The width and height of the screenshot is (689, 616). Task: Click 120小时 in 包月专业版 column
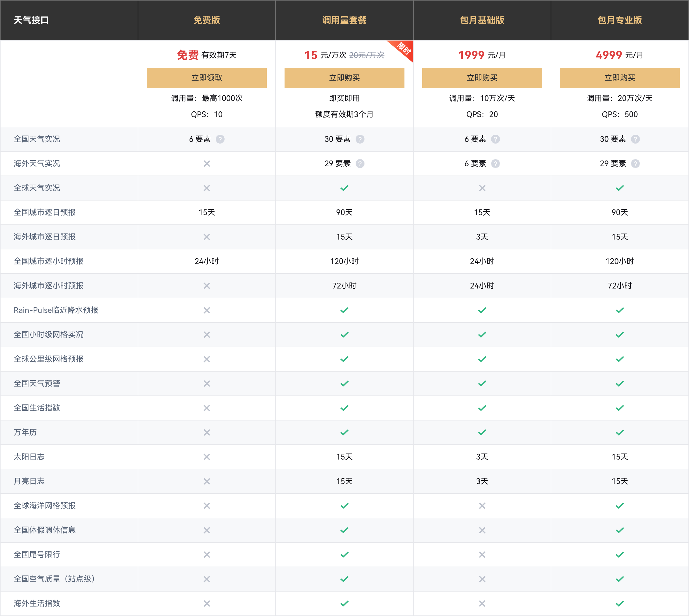point(620,261)
